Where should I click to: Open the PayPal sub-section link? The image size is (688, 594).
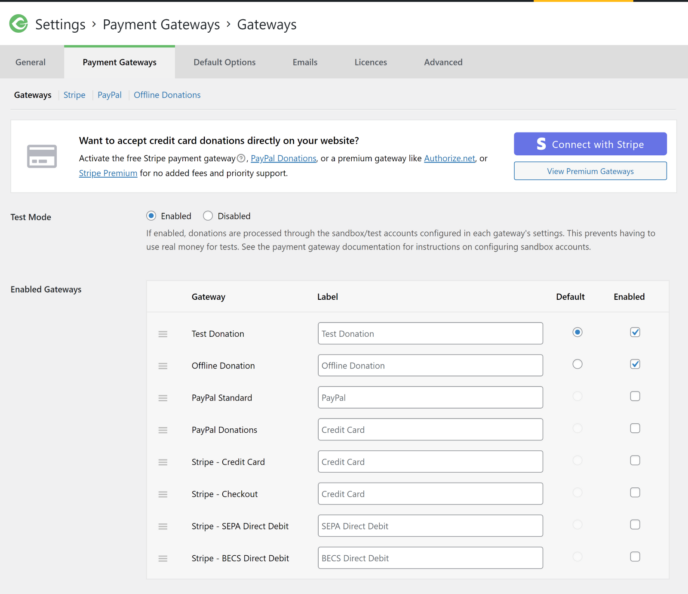(x=109, y=95)
